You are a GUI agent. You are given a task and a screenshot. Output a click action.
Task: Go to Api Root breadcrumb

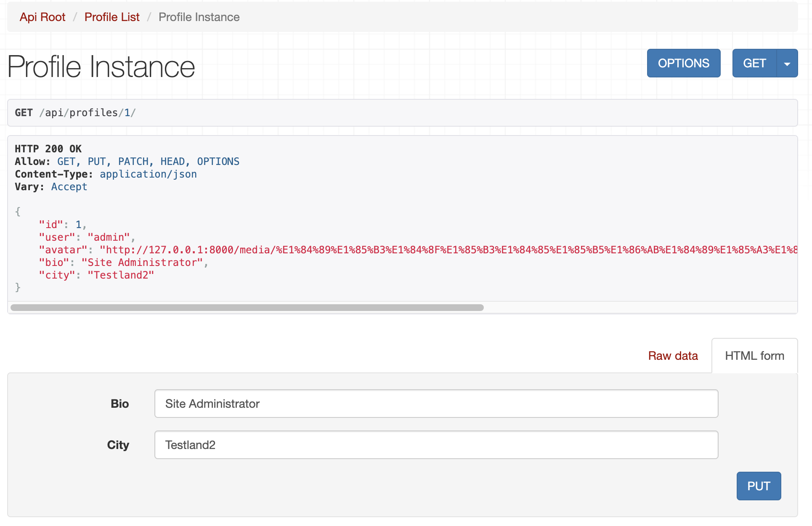click(42, 17)
